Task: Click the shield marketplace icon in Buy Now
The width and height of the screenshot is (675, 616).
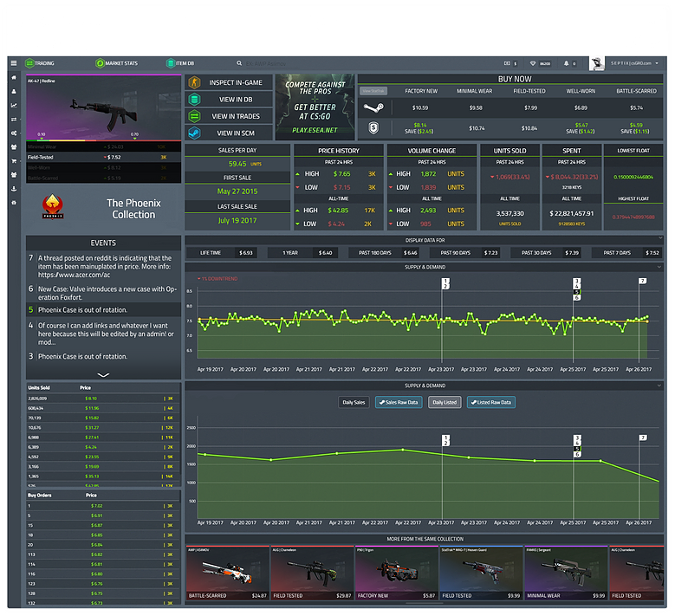Action: 373,128
